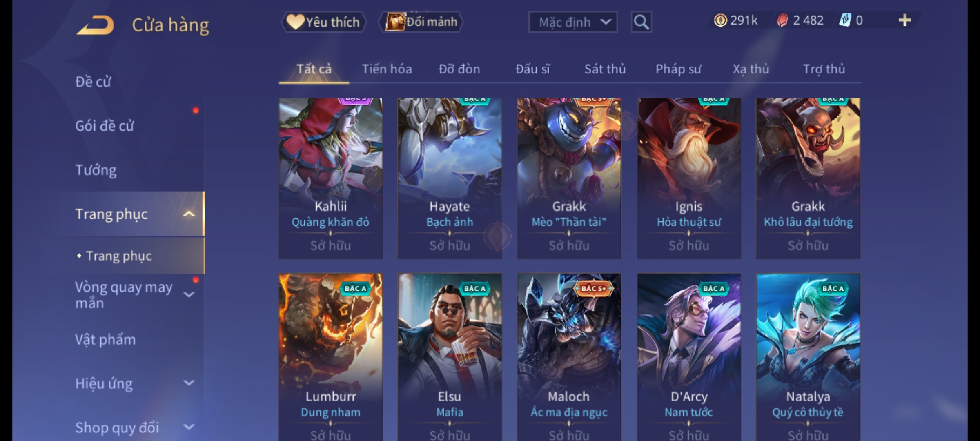Open Đổi mảnh chest button
980x441 pixels.
point(421,22)
